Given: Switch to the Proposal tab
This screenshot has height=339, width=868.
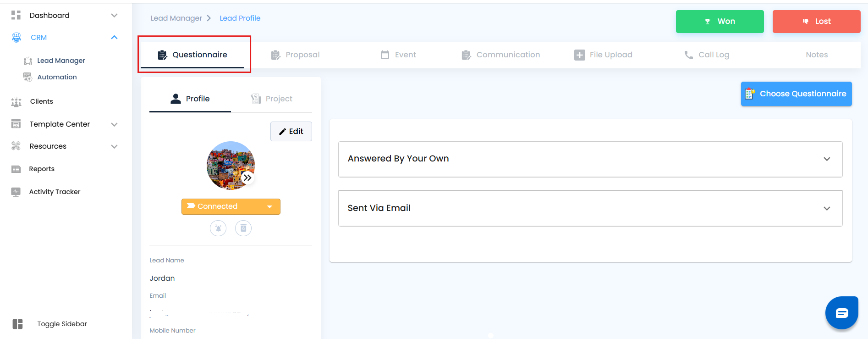Looking at the screenshot, I should (x=296, y=55).
